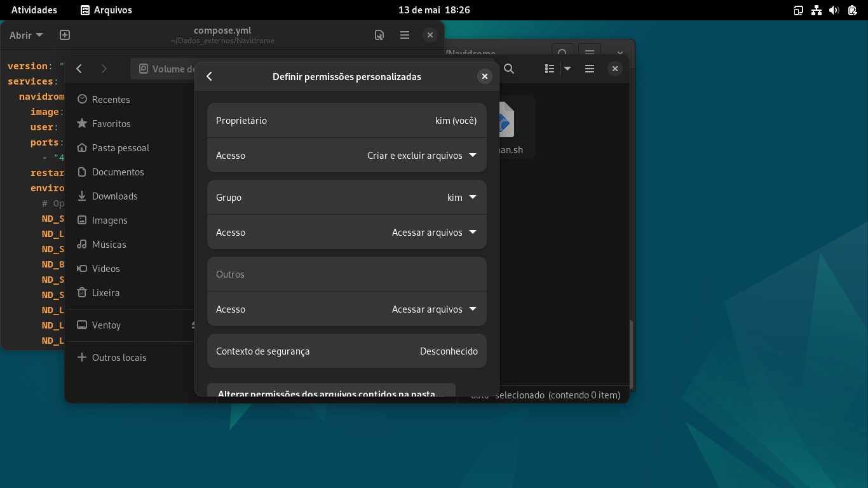Click network icon in system tray

[817, 10]
